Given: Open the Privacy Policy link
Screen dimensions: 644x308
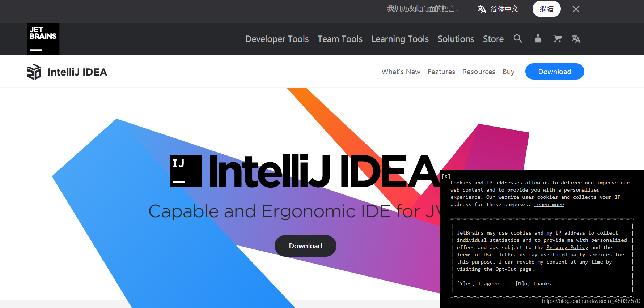Looking at the screenshot, I should pyautogui.click(x=567, y=248).
